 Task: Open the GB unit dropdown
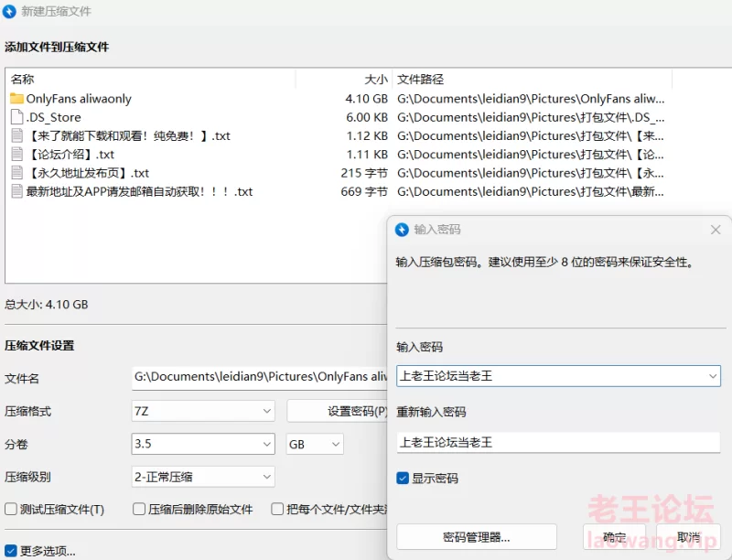[315, 444]
